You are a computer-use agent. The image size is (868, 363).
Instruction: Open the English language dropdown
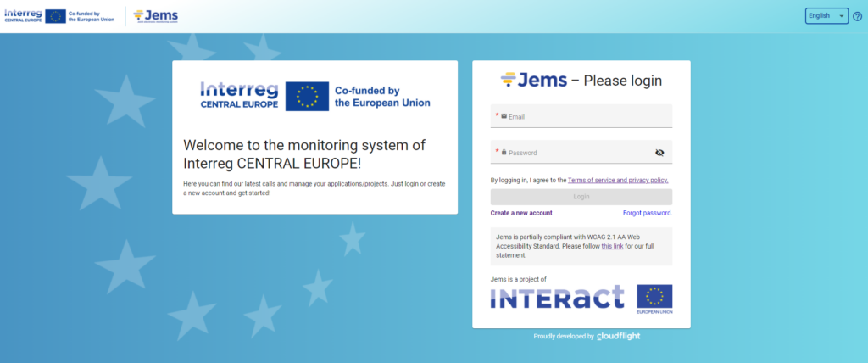click(826, 16)
